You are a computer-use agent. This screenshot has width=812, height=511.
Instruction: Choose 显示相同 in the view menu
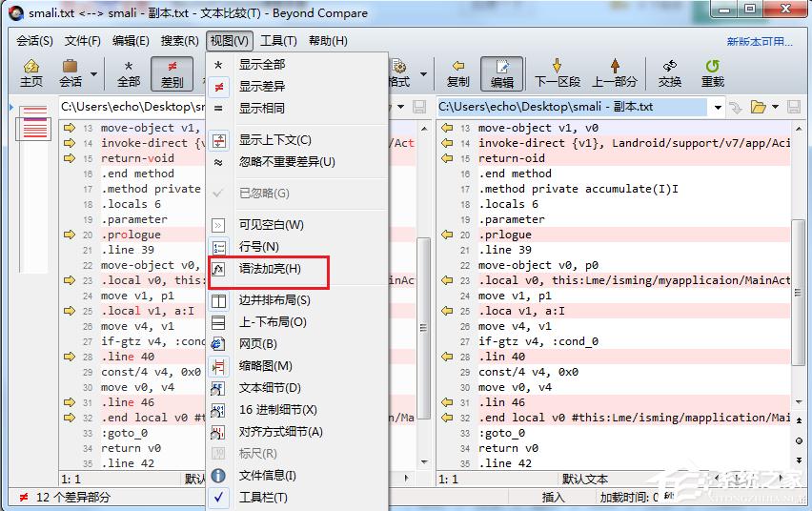(297, 109)
